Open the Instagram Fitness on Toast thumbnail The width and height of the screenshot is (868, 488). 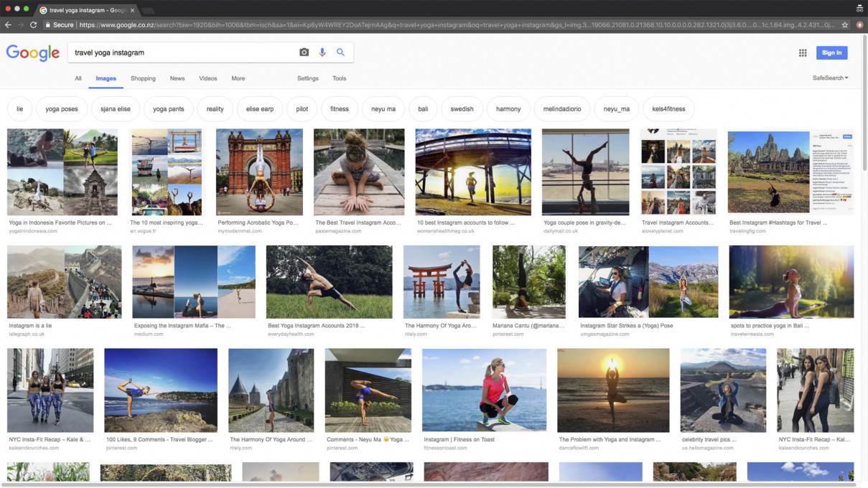pos(484,390)
